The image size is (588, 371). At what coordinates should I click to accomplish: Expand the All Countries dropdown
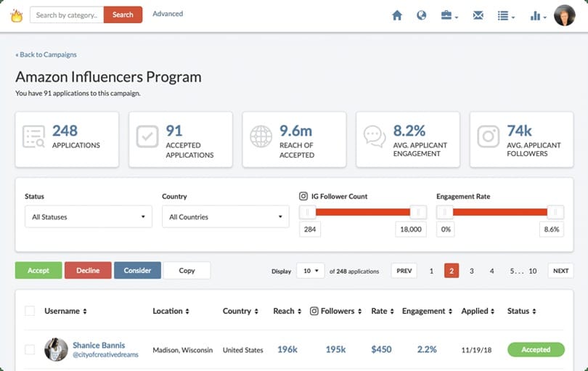(225, 217)
